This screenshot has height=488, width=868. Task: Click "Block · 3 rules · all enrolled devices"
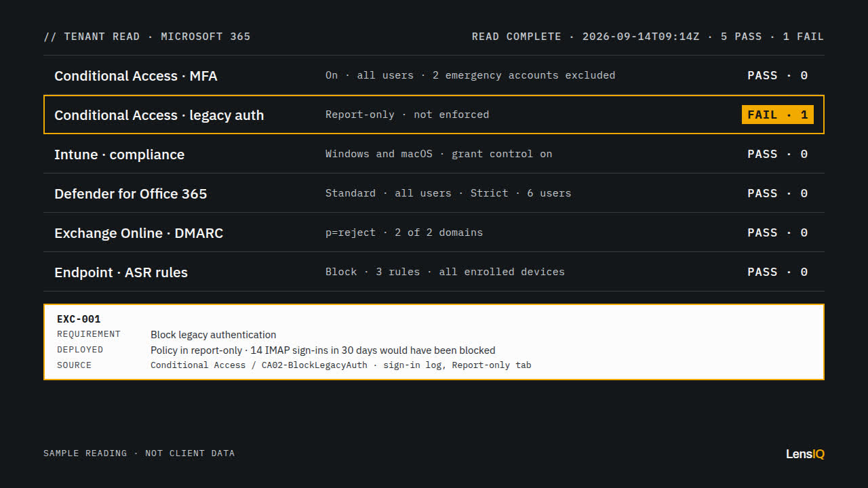[445, 272]
